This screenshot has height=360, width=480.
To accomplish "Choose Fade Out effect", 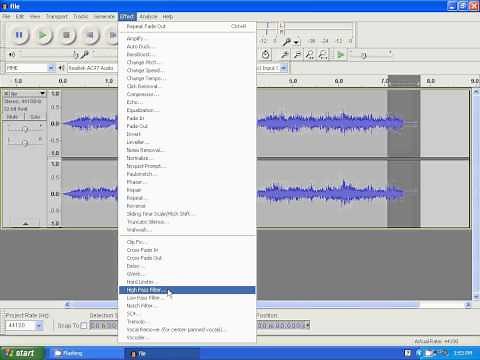I will tap(187, 126).
